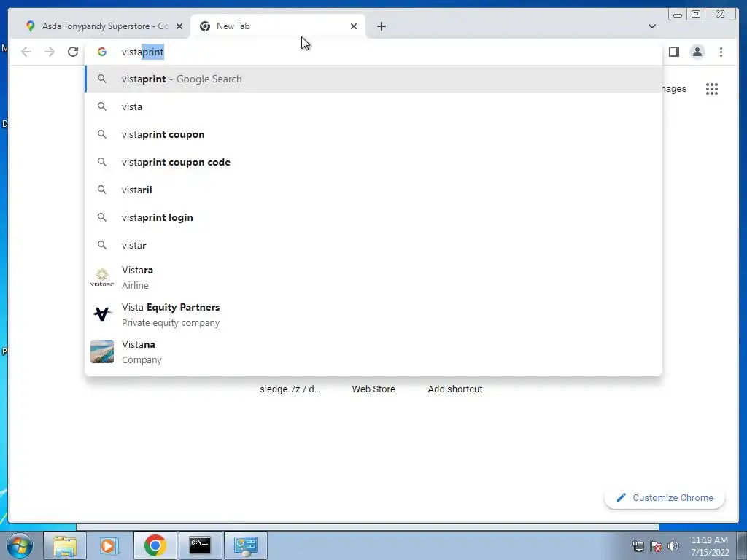This screenshot has width=747, height=560.
Task: Select vistaprint coupon suggestion
Action: pos(373,134)
